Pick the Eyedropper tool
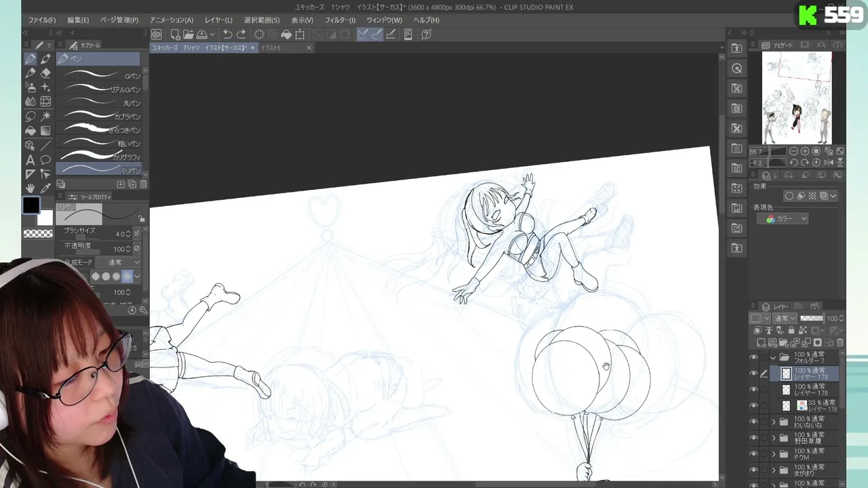Image resolution: width=868 pixels, height=488 pixels. pos(45,188)
